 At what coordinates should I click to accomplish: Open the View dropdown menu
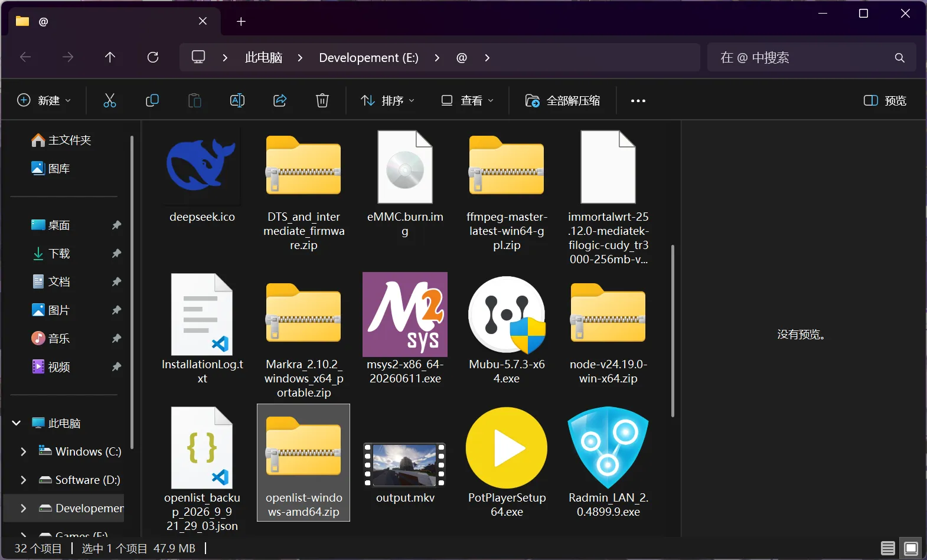(x=468, y=101)
